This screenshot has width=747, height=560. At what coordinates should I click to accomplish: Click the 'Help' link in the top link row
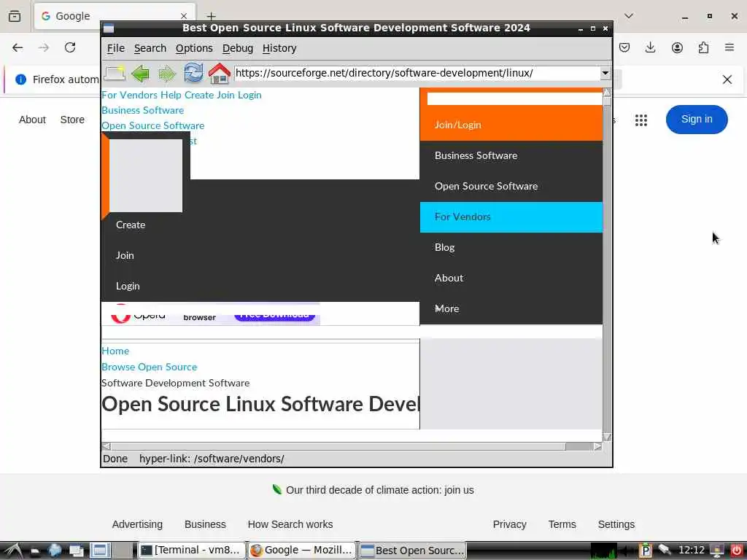[x=171, y=95]
